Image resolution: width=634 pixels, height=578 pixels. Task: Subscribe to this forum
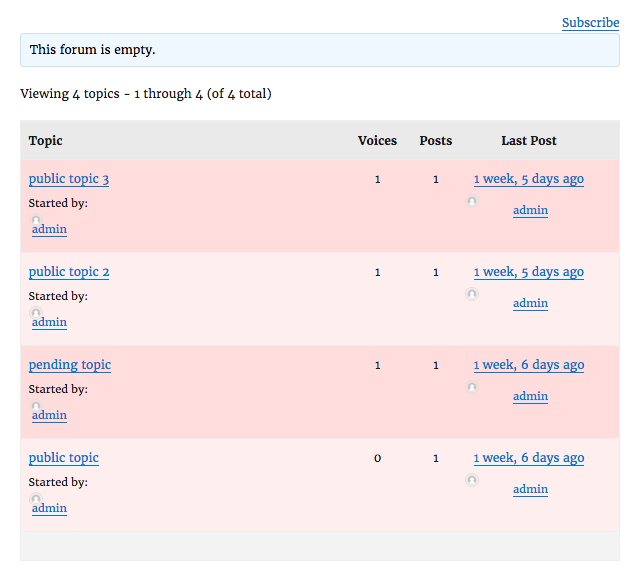(x=590, y=23)
